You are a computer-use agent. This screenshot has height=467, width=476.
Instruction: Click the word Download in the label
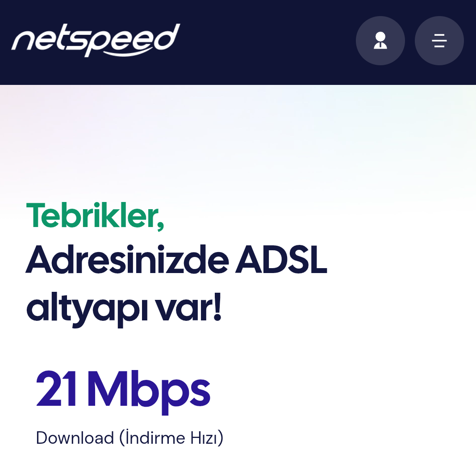(x=75, y=438)
